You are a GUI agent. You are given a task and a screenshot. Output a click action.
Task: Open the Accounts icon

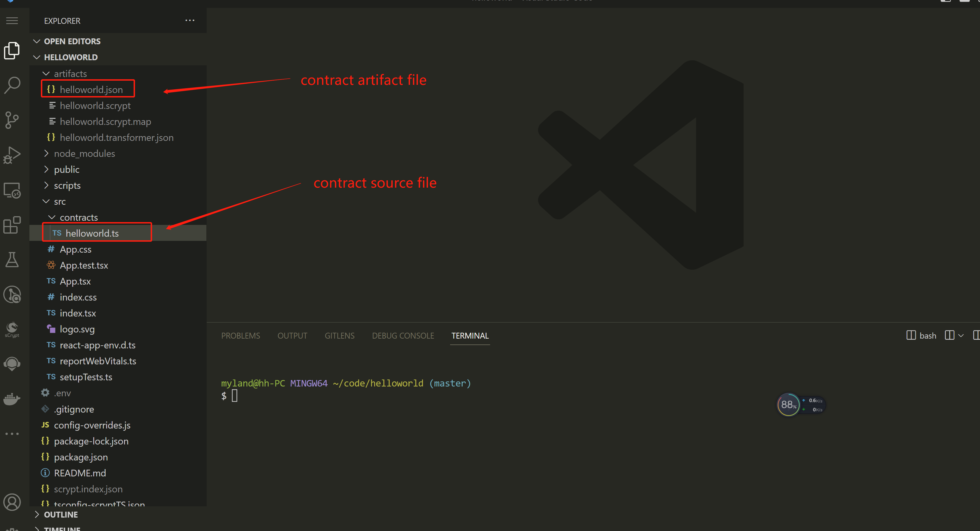[x=12, y=502]
